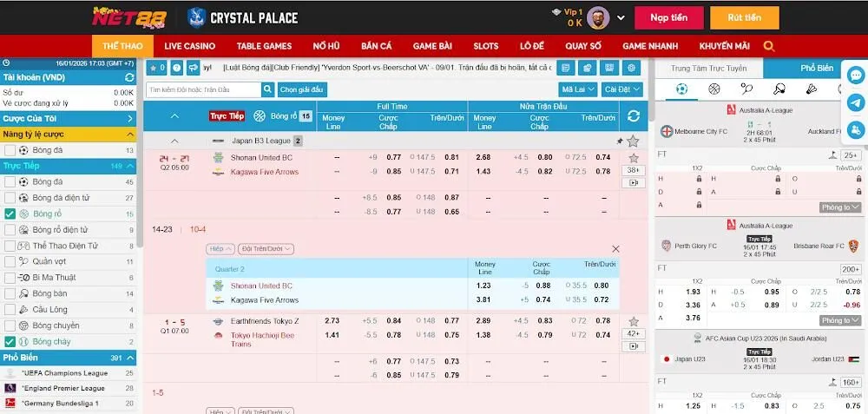Screen dimensions: 868x414
Task: Select tennis racket icon in Phổ Biến panel
Action: click(746, 89)
